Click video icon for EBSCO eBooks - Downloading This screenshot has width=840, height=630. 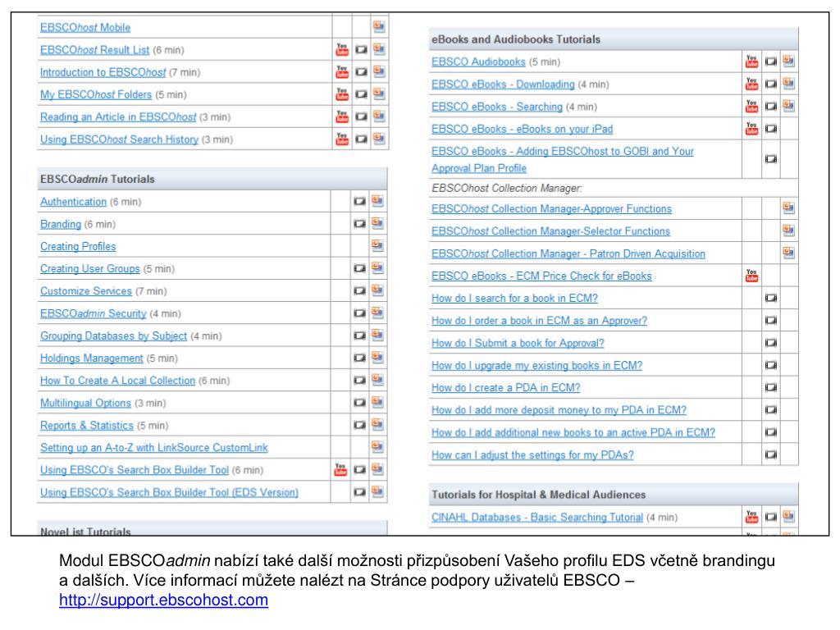click(771, 84)
